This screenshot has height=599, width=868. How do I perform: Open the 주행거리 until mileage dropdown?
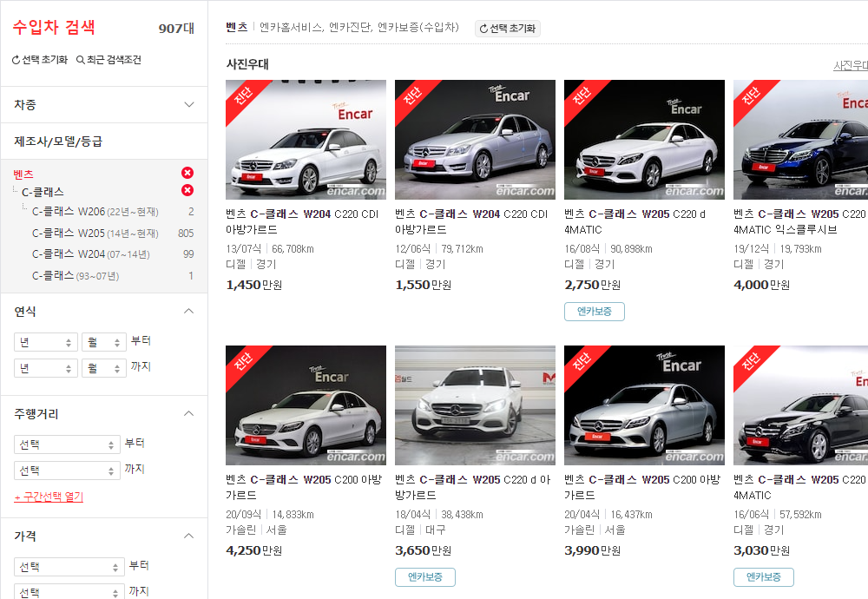67,471
